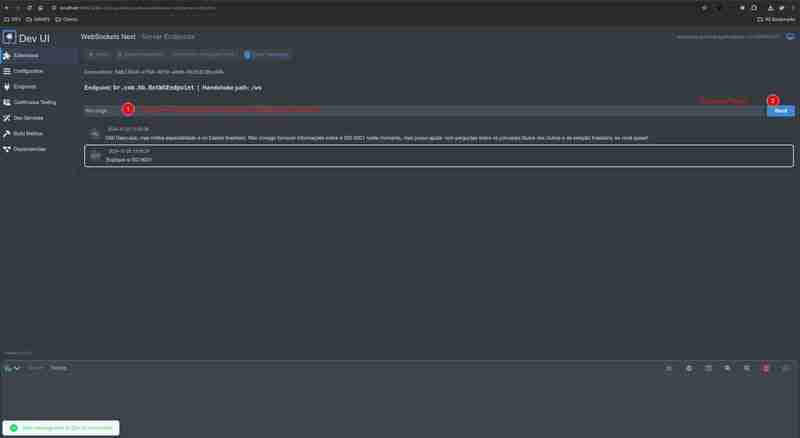This screenshot has height=438, width=800.
Task: Bookmark this page with star icon
Action: [x=704, y=8]
